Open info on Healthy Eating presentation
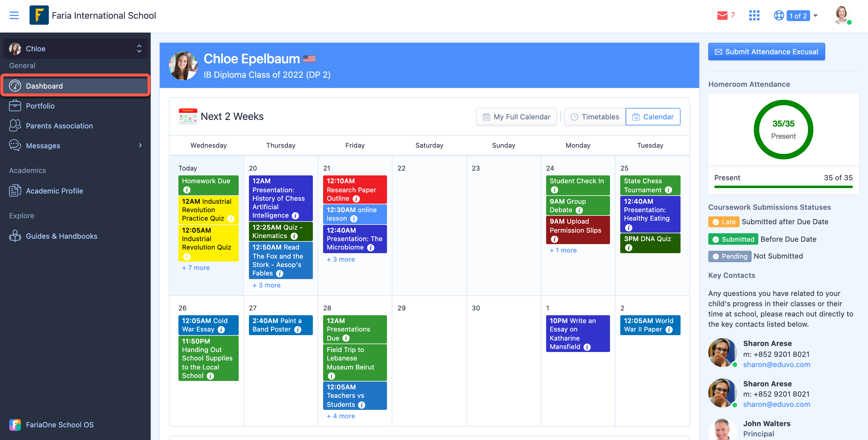Screen dimensions: 868x440 coord(628,228)
